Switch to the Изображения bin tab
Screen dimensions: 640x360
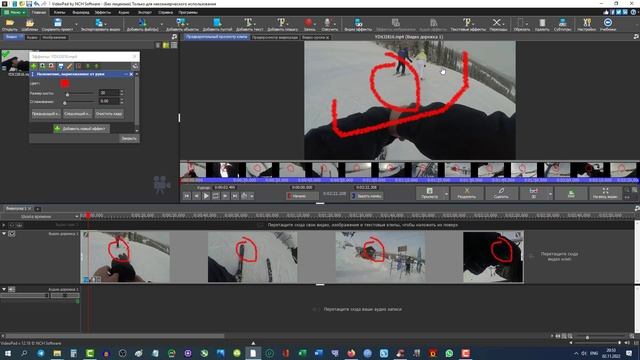coord(54,37)
